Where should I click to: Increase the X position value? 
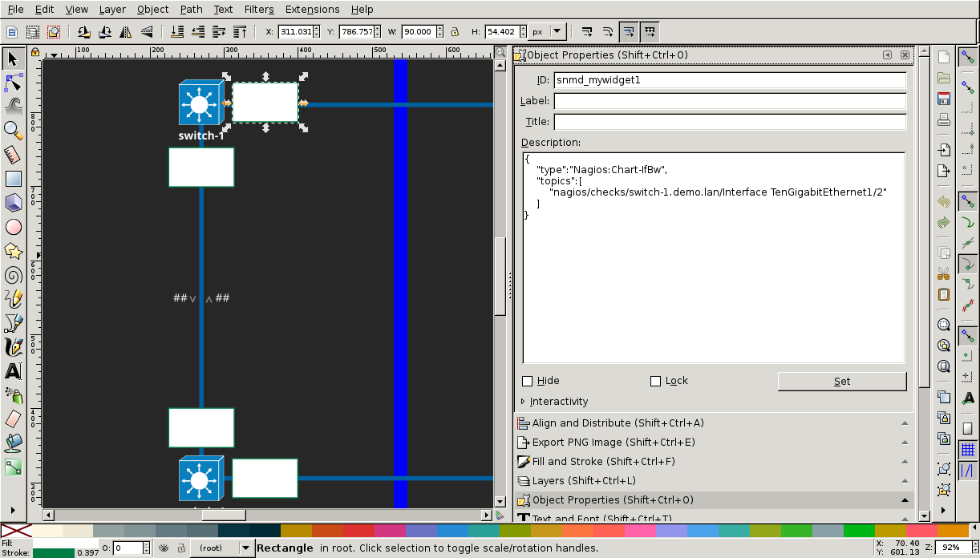[x=316, y=29]
